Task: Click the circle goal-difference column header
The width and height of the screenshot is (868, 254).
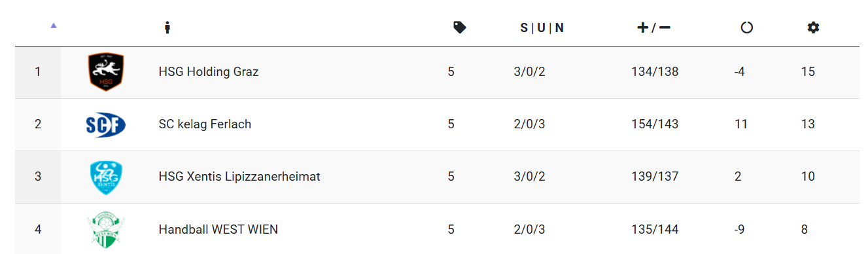Action: click(746, 27)
